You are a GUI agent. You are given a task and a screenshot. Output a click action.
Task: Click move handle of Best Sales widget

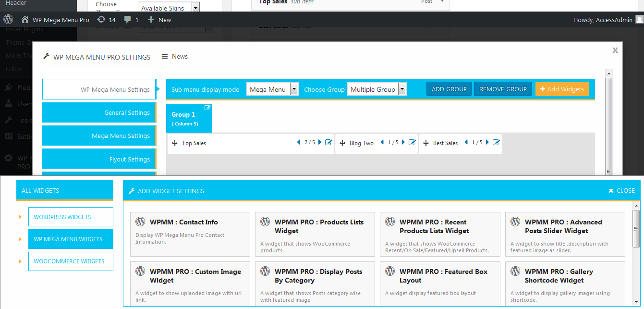pos(426,143)
